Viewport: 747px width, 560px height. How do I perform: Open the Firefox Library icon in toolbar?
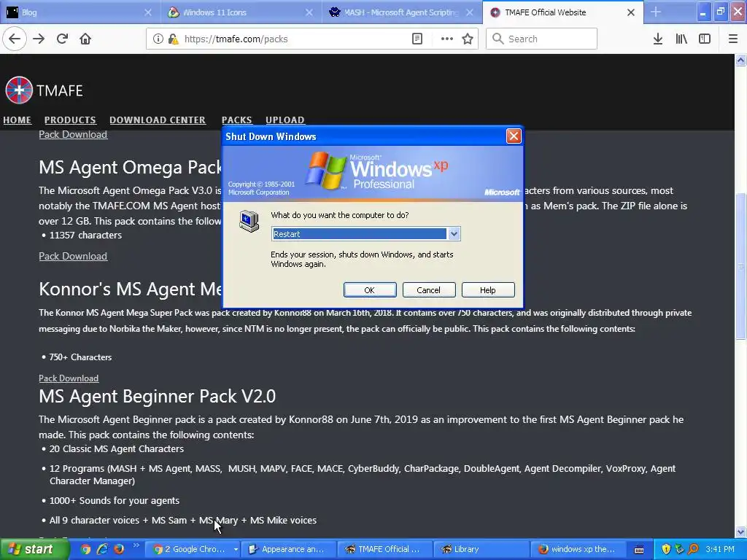[x=681, y=39]
